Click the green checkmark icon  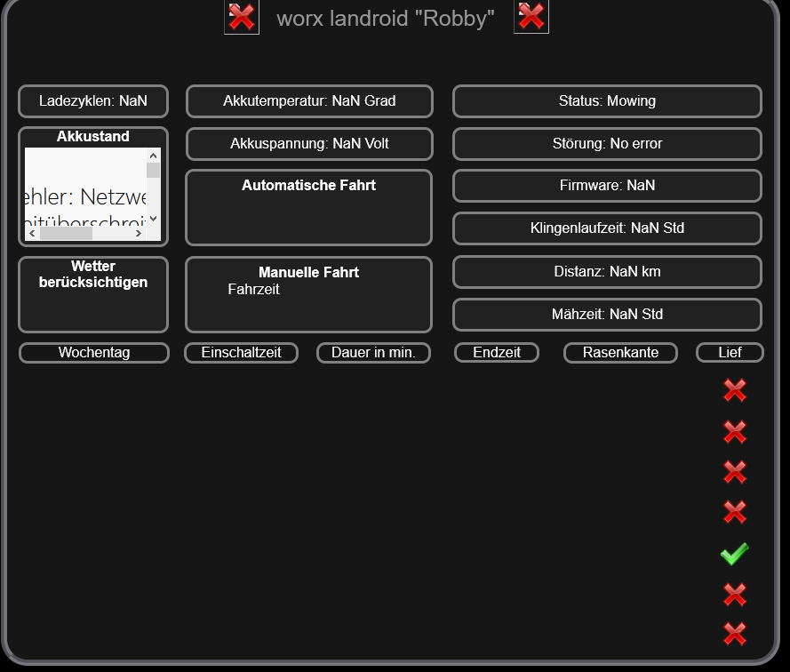pyautogui.click(x=735, y=554)
